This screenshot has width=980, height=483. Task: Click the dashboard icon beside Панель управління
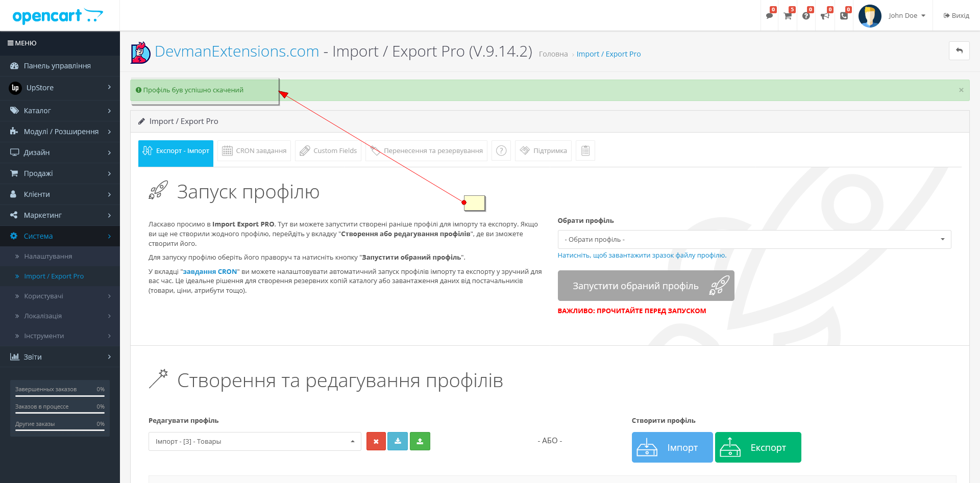pyautogui.click(x=14, y=66)
